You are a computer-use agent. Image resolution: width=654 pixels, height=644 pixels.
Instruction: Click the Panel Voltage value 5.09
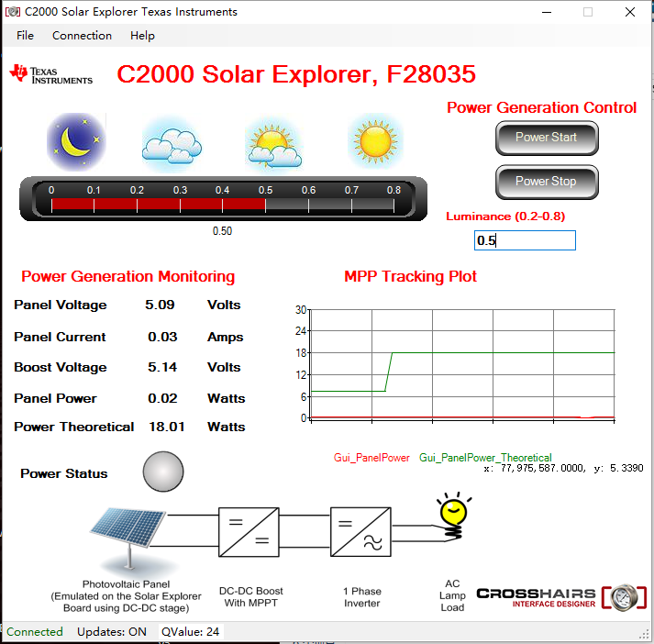(x=160, y=305)
